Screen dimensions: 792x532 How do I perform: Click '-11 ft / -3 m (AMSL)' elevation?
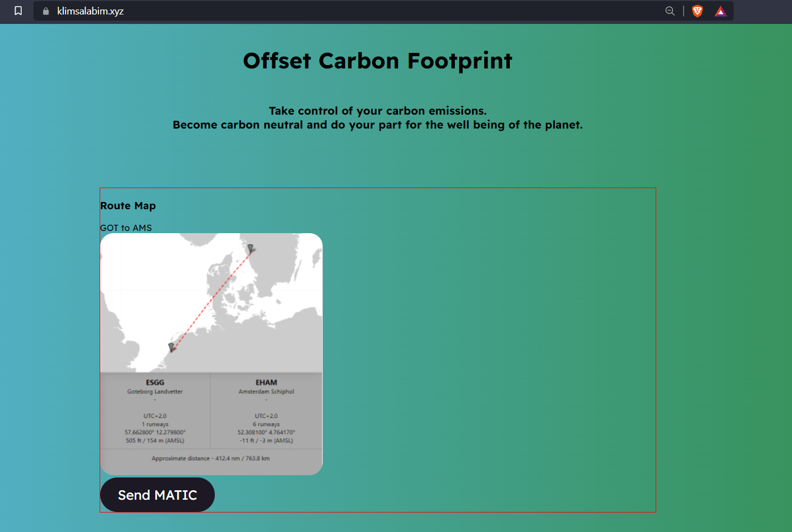tap(267, 441)
